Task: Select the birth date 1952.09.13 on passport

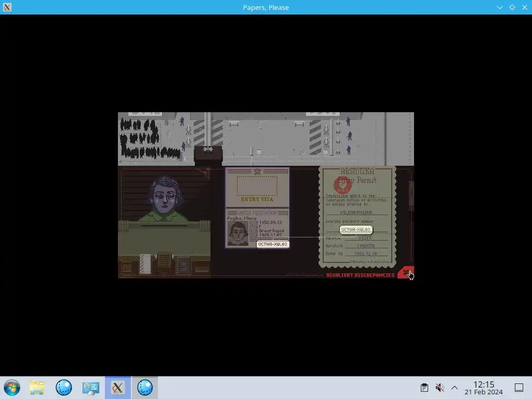Action: click(270, 222)
